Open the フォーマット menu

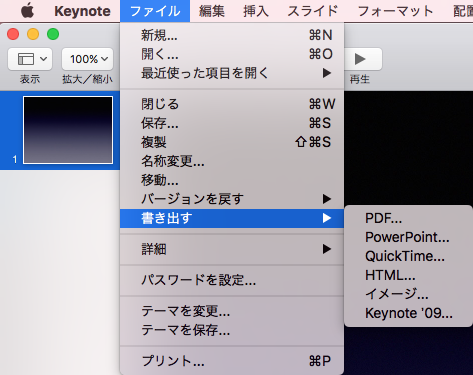point(395,11)
